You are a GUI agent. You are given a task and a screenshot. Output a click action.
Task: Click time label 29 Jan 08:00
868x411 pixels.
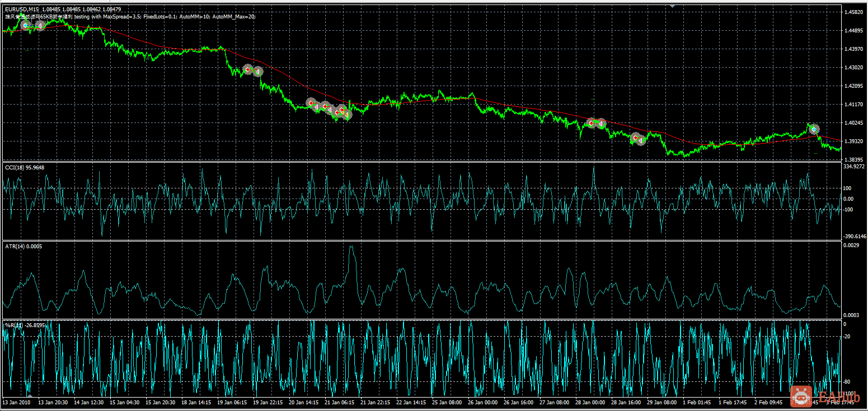pos(661,402)
